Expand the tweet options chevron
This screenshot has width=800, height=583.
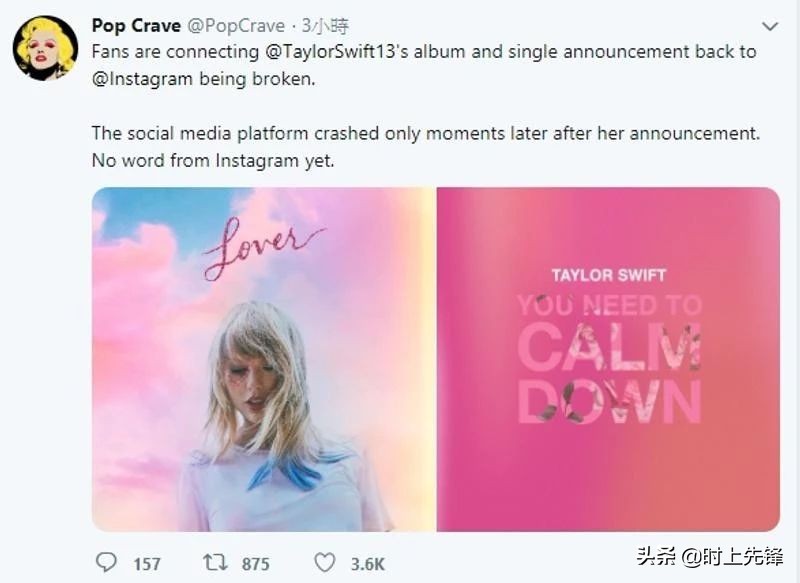[x=769, y=26]
